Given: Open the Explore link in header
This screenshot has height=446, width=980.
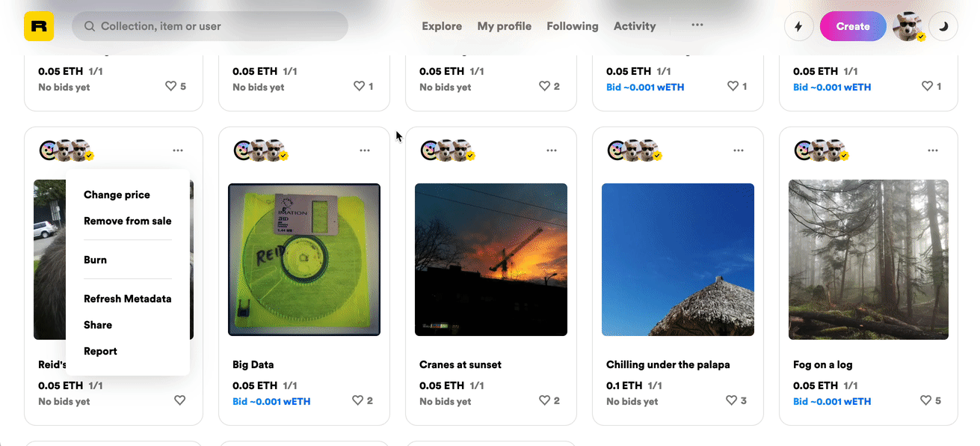Looking at the screenshot, I should tap(442, 26).
